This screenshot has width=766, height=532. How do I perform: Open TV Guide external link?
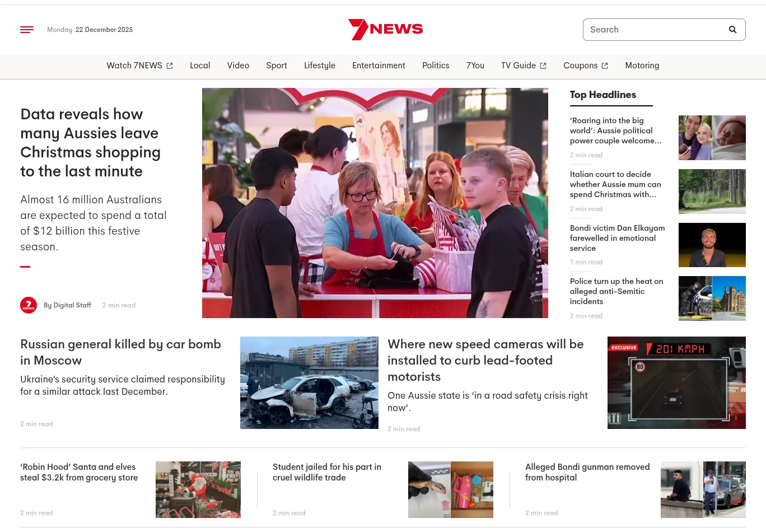524,66
